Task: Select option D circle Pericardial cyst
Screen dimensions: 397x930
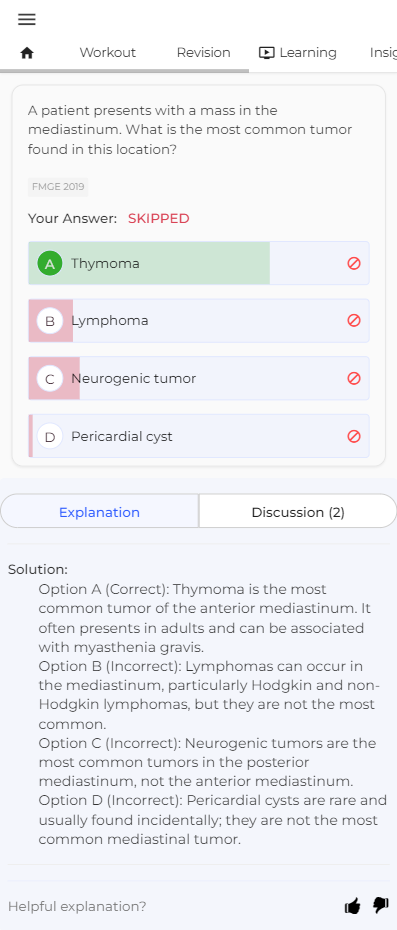Action: (x=50, y=436)
